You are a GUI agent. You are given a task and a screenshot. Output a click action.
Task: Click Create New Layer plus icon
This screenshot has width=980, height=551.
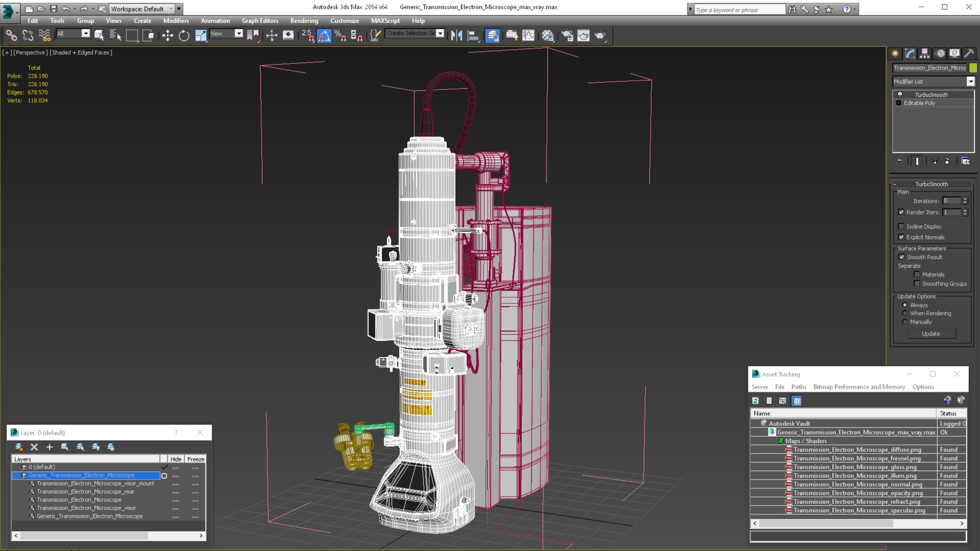(50, 447)
